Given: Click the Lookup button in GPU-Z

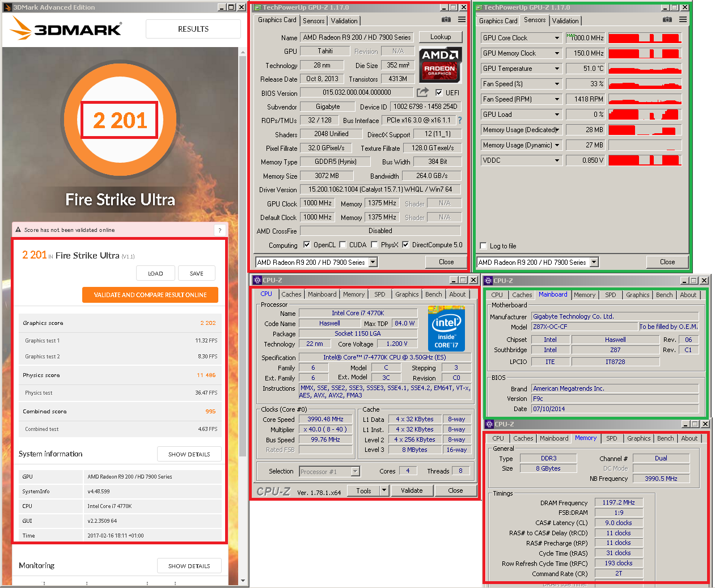Looking at the screenshot, I should click(441, 37).
